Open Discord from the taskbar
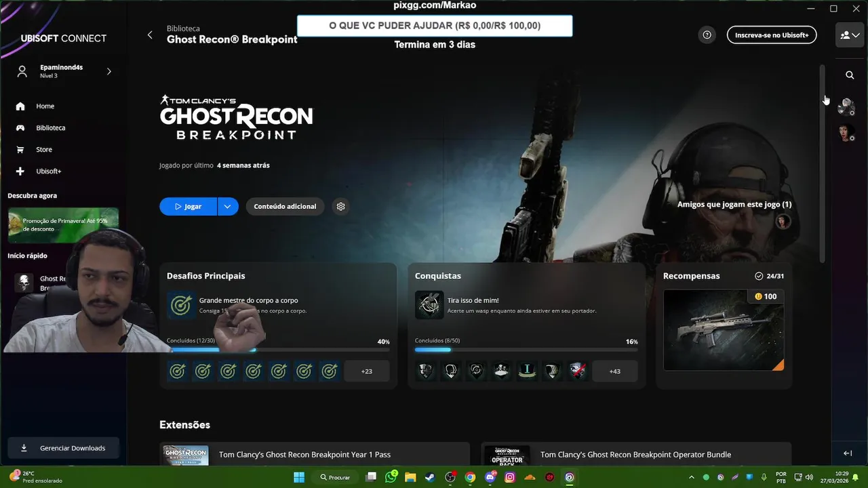868x488 pixels. 490,477
